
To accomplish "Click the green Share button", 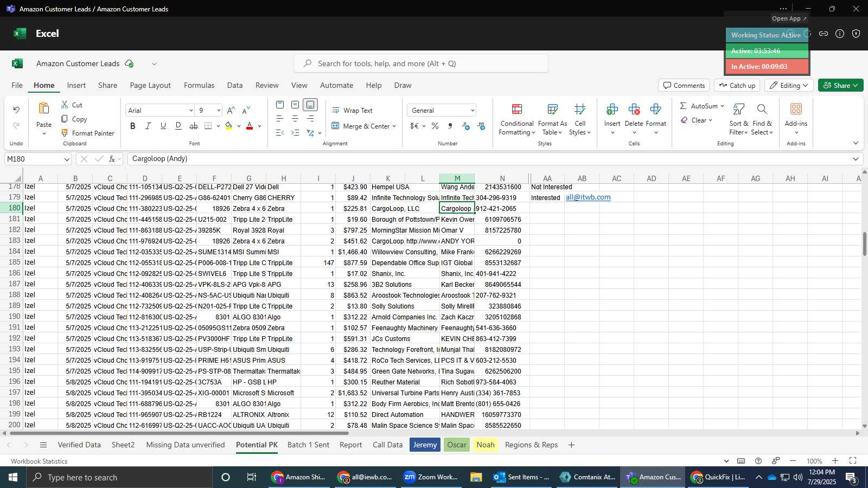I will [x=841, y=85].
